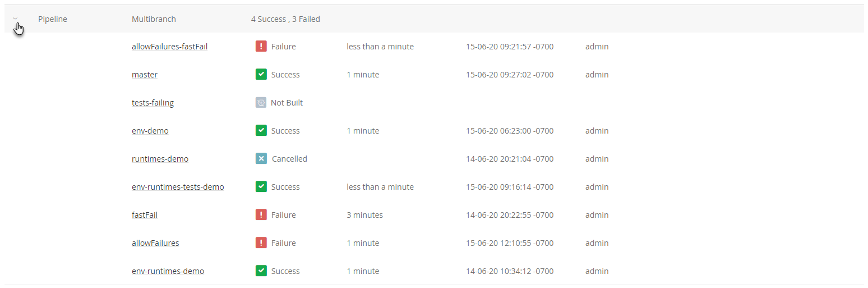Click the blue Cancelled icon for runtimes-demo
Image resolution: width=868 pixels, height=288 pixels.
coord(261,159)
